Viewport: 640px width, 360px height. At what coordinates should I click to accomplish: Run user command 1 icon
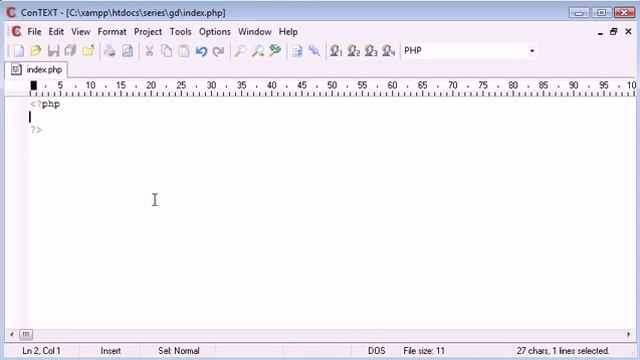click(x=336, y=51)
